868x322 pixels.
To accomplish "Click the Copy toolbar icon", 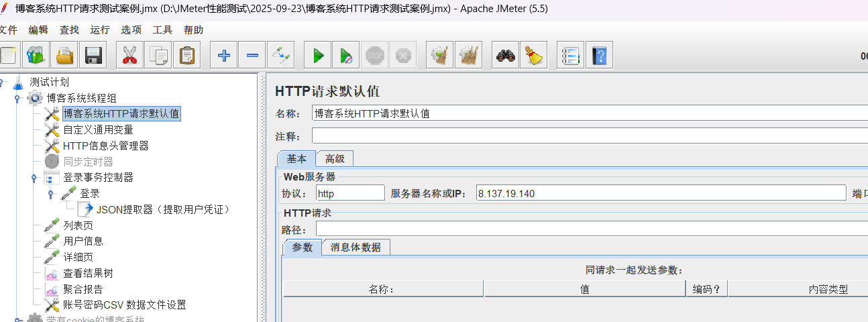I will tap(158, 55).
